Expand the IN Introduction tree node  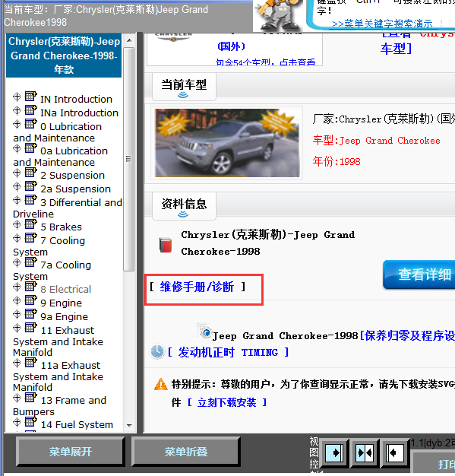(x=17, y=97)
